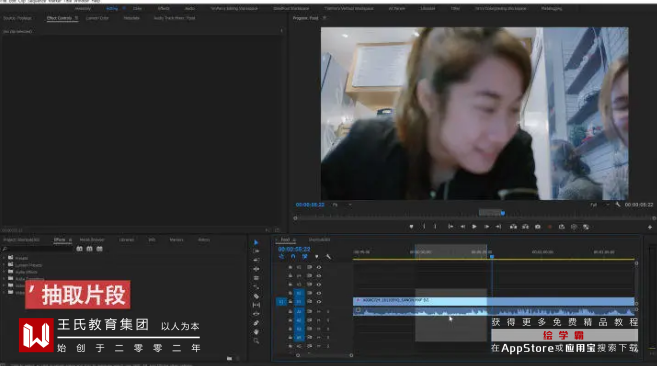
Task: Step forward one frame
Action: tap(486, 227)
